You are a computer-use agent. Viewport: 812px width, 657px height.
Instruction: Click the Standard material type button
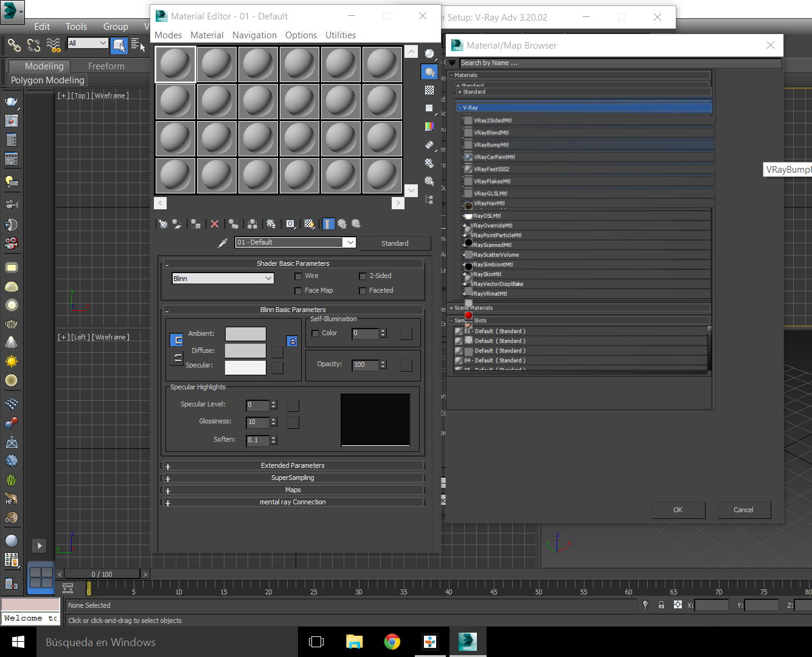(x=395, y=243)
